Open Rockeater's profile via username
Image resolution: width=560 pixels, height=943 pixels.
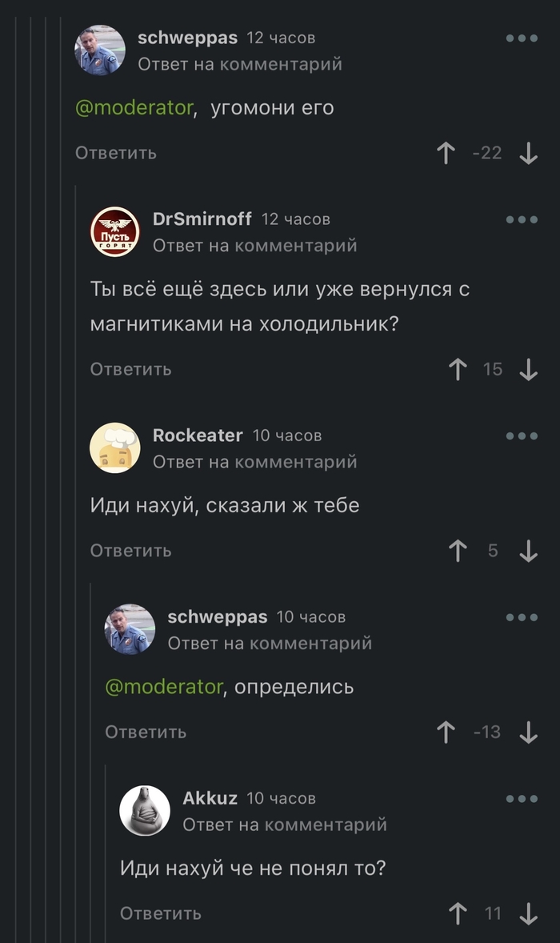click(198, 435)
